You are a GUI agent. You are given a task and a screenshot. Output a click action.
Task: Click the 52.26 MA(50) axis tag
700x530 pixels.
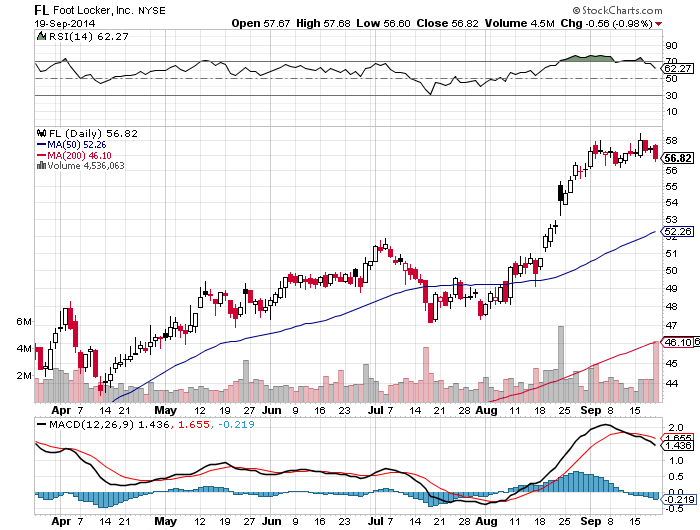(677, 231)
